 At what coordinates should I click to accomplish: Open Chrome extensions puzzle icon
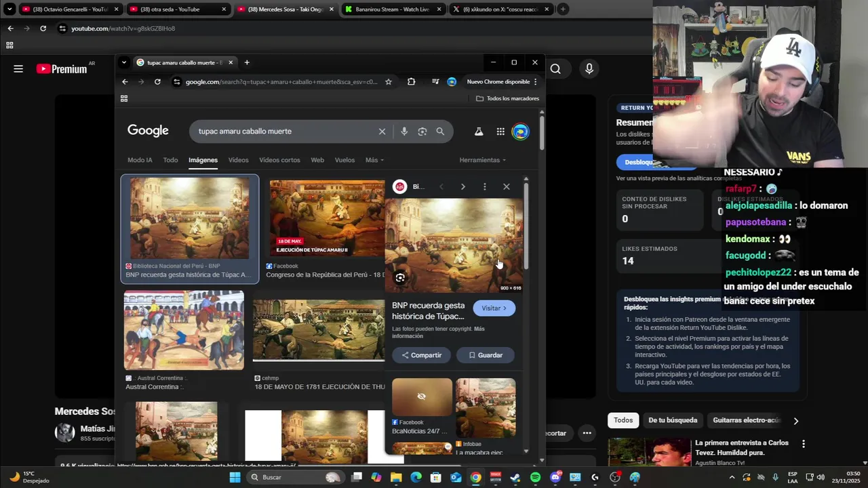(x=411, y=82)
